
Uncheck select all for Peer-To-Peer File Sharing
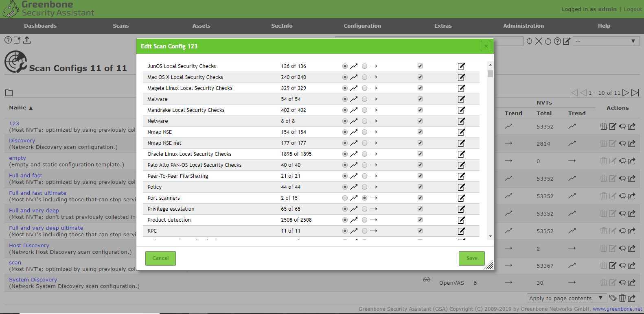[420, 176]
